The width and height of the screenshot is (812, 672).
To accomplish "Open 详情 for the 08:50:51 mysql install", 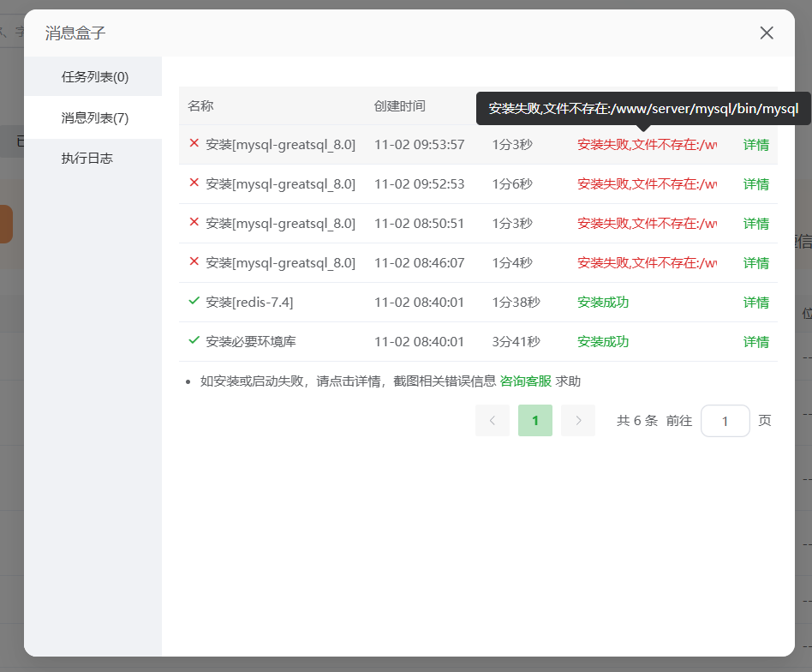I will (755, 224).
